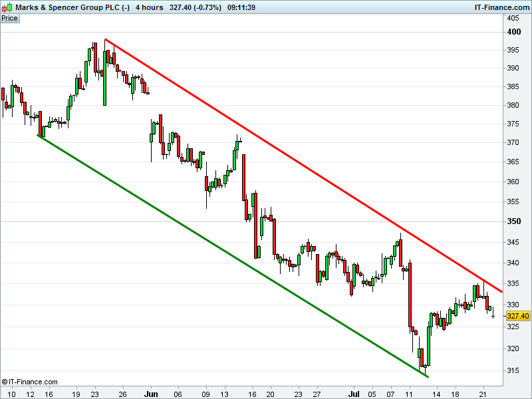Click the ©IT-Finance.com copyright text at bottom left

pyautogui.click(x=29, y=382)
